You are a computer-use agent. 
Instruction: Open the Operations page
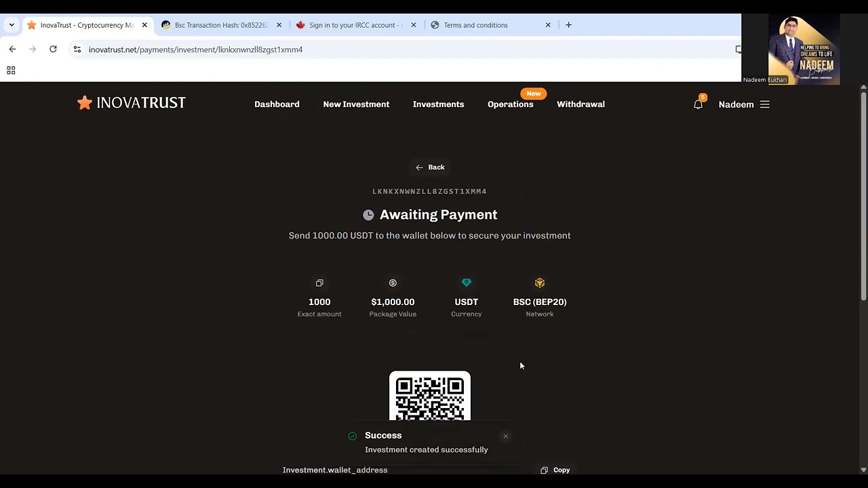tap(511, 104)
